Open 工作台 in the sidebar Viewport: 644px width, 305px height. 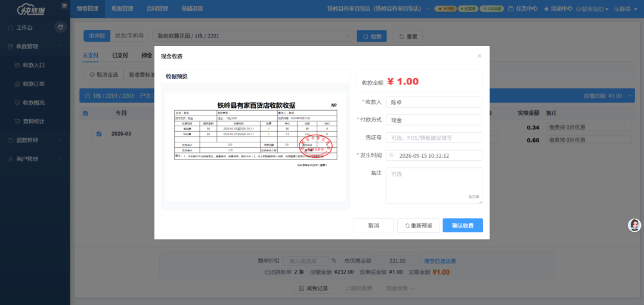[x=24, y=28]
